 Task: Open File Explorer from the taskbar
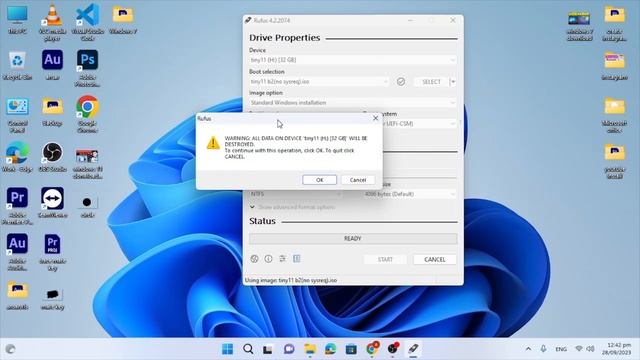[x=310, y=349]
